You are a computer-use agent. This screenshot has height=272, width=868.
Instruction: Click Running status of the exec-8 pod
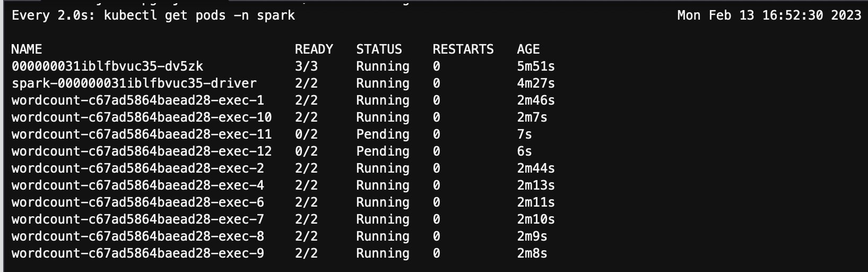(x=383, y=236)
